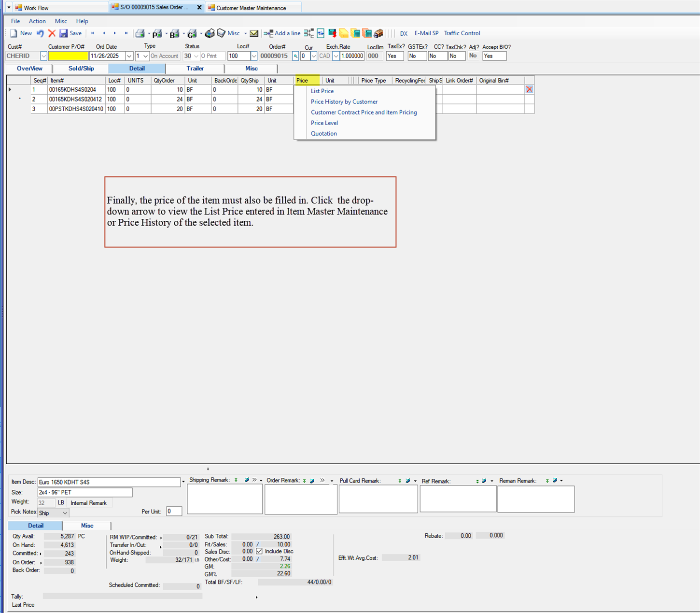Toggle the Include Disc checkbox
700x613 pixels.
[259, 551]
